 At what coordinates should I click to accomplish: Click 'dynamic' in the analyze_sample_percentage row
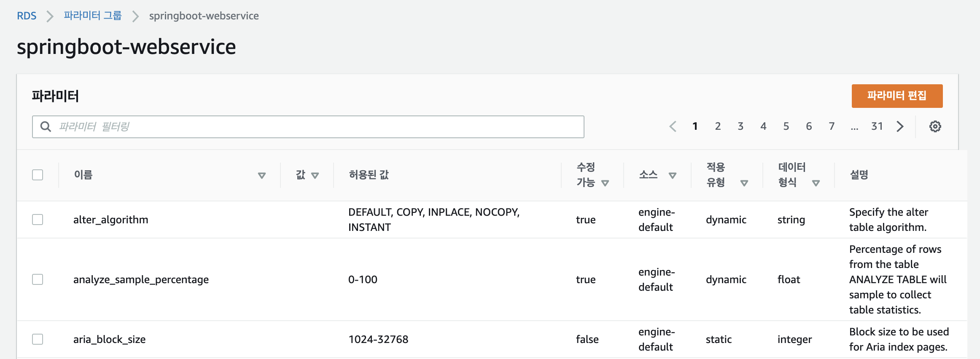coord(726,280)
